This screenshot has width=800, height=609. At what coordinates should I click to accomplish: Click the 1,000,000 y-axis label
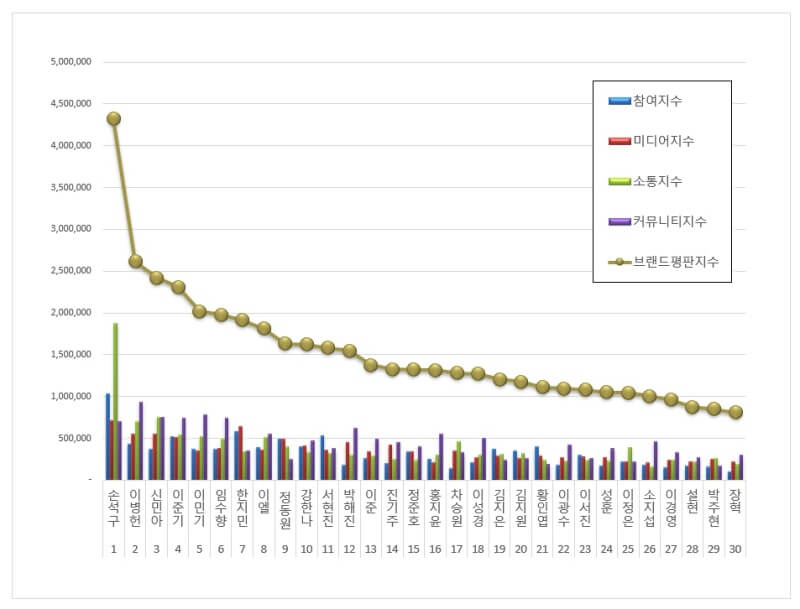(x=71, y=396)
